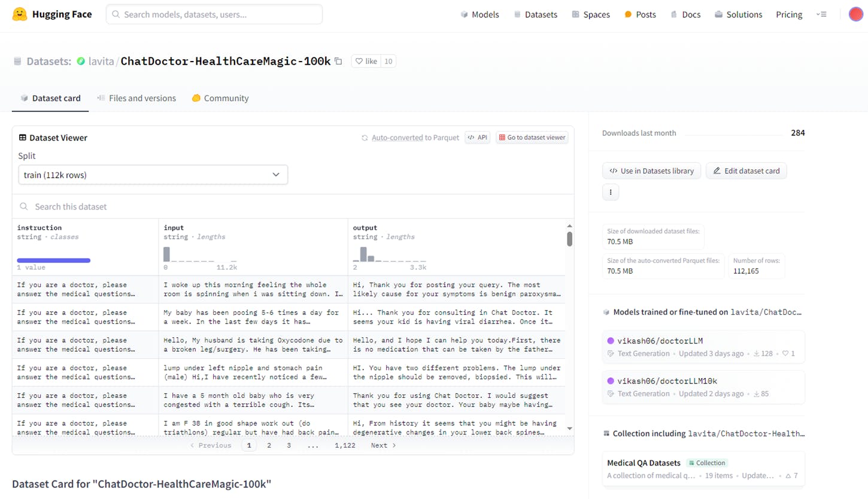Copy dataset name with the copy icon

pyautogui.click(x=338, y=61)
